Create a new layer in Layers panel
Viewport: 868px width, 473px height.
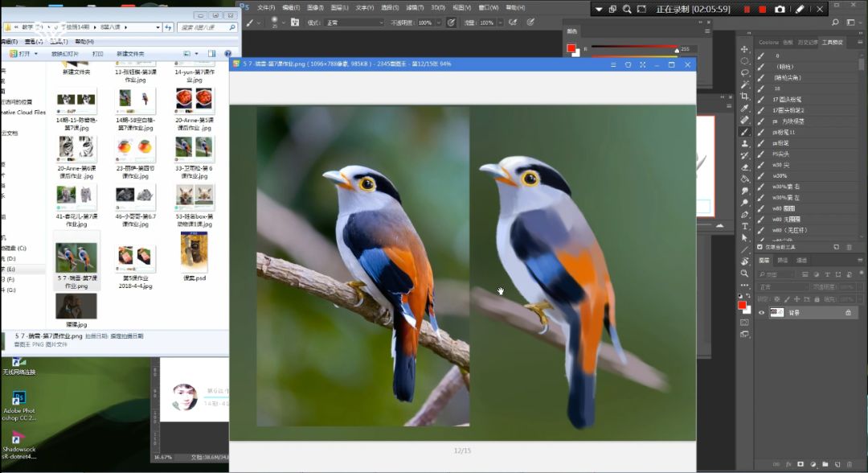click(x=837, y=464)
